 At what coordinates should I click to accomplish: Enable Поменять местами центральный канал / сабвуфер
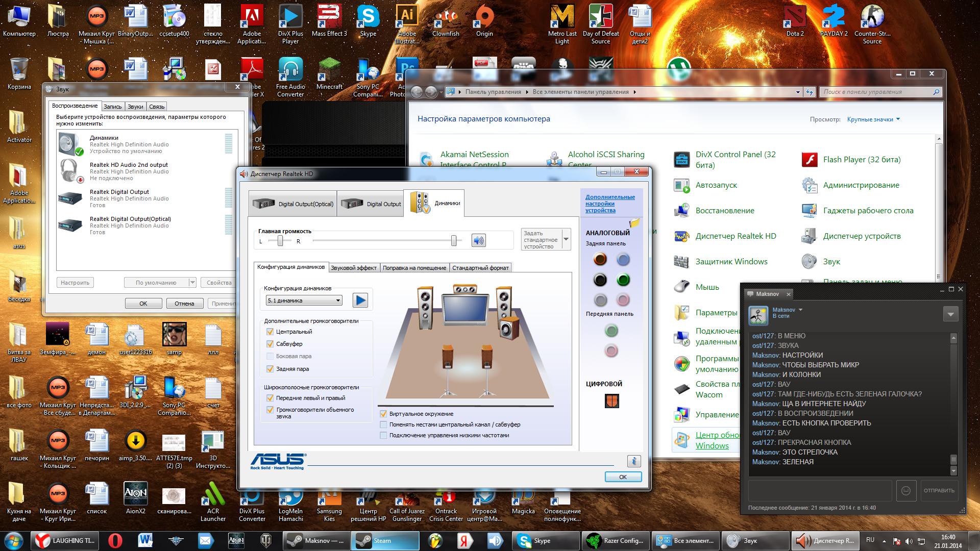click(x=383, y=424)
